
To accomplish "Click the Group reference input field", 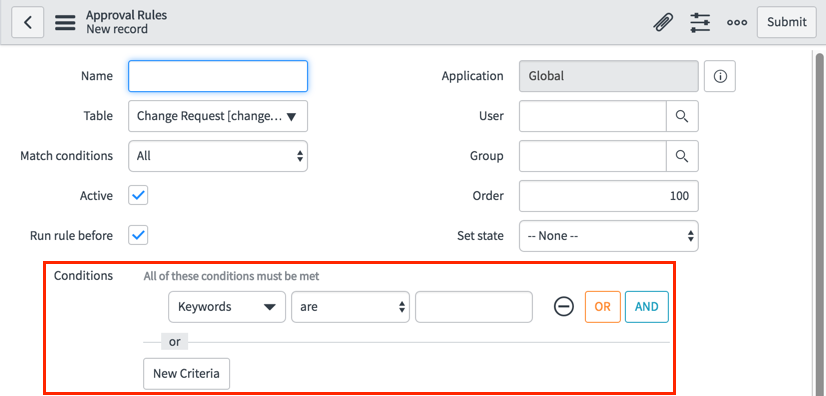I will (593, 156).
